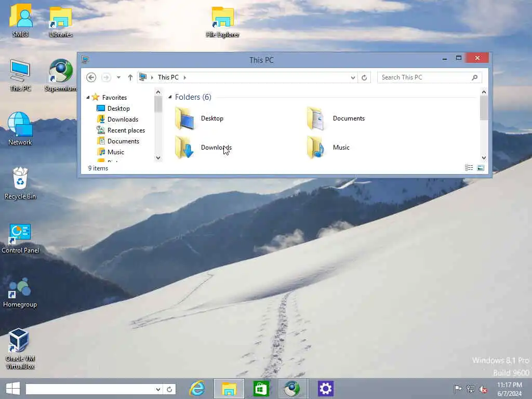Screen dimensions: 532x399
Task: Click the Search This PC field
Action: point(429,77)
